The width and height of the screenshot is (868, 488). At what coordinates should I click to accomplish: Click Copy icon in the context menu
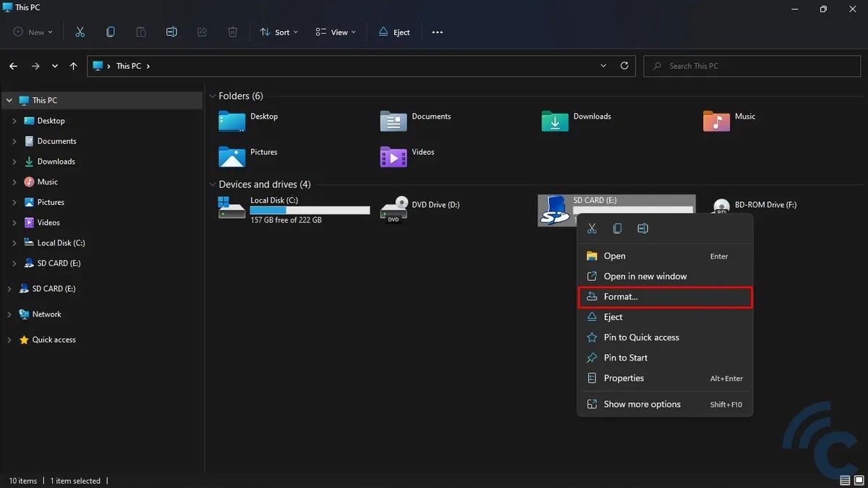617,228
